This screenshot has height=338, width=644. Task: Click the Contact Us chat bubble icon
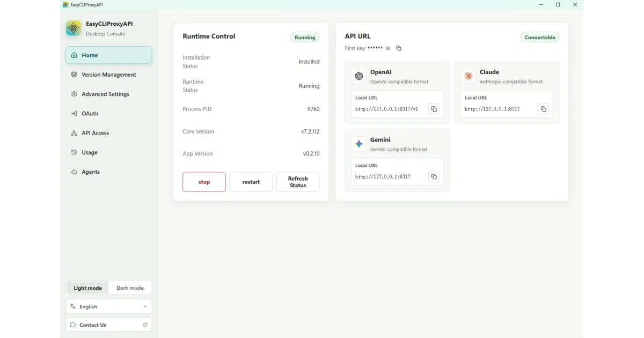pos(73,325)
